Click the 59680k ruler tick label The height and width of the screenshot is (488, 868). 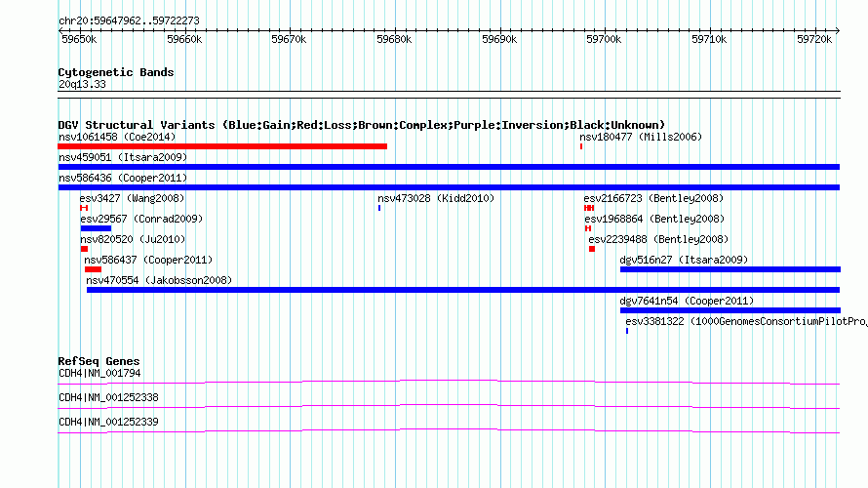coord(394,39)
